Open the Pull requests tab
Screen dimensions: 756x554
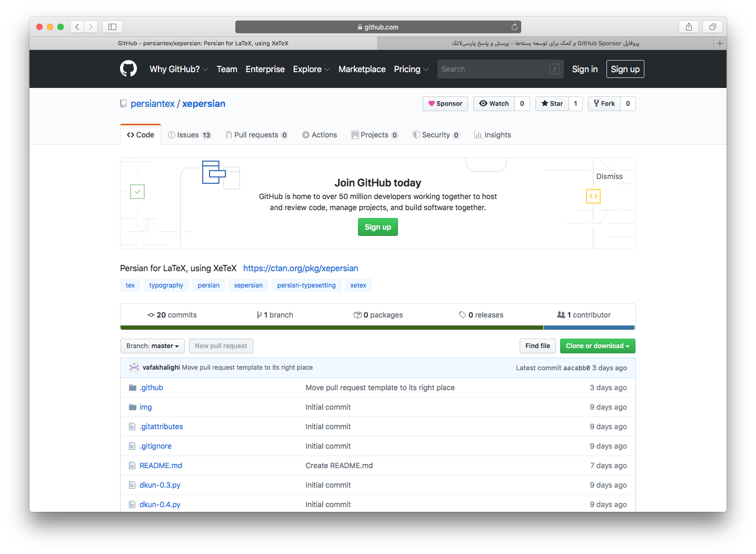point(256,135)
